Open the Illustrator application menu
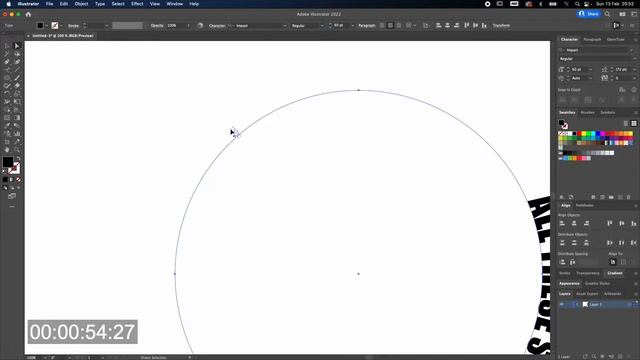 [28, 4]
